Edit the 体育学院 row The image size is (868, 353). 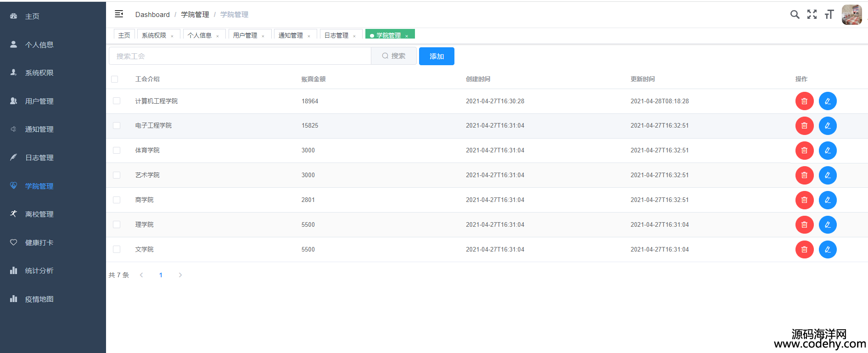click(828, 151)
